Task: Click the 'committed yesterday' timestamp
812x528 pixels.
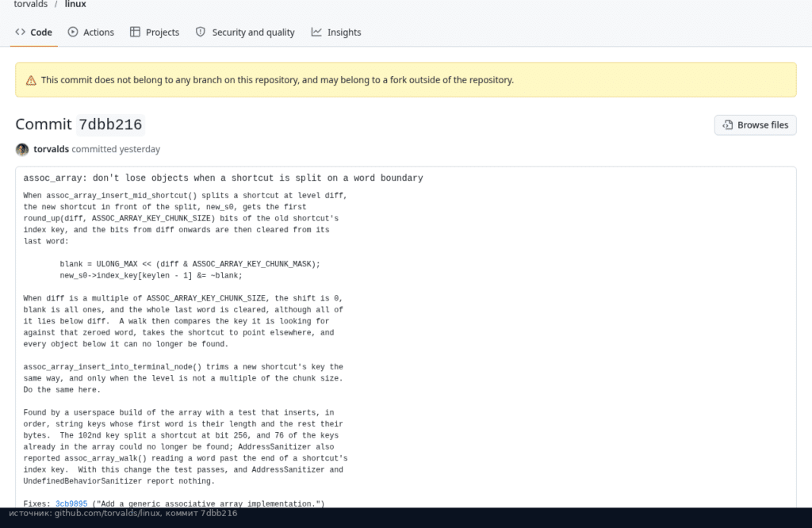Action: pos(116,149)
